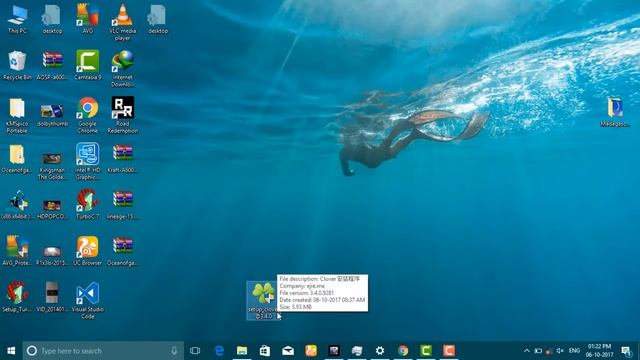Select the Recycle Bin icon
Image resolution: width=640 pixels, height=360 pixels.
point(17,65)
